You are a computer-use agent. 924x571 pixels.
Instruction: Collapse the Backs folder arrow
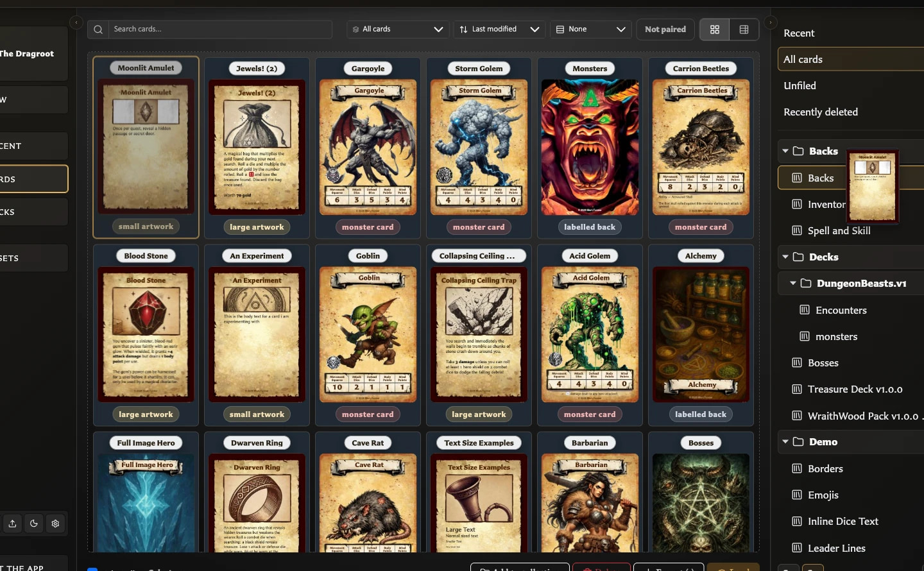click(785, 151)
